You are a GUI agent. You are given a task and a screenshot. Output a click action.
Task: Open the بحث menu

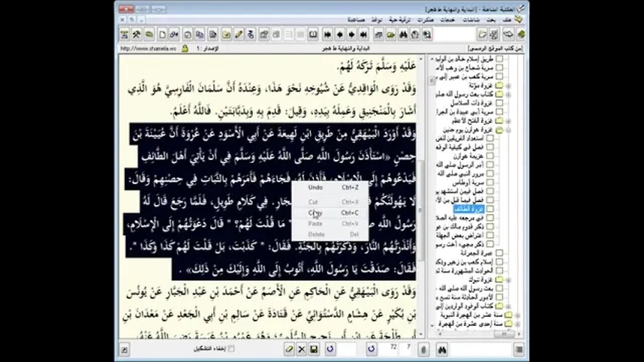(491, 20)
